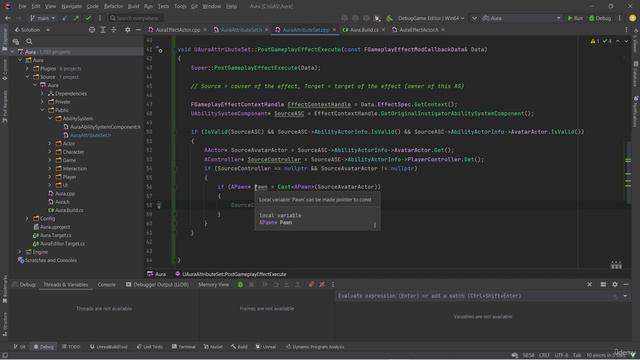The image size is (640, 360).
Task: Click the red View Breakpoints icon
Action: tap(311, 284)
